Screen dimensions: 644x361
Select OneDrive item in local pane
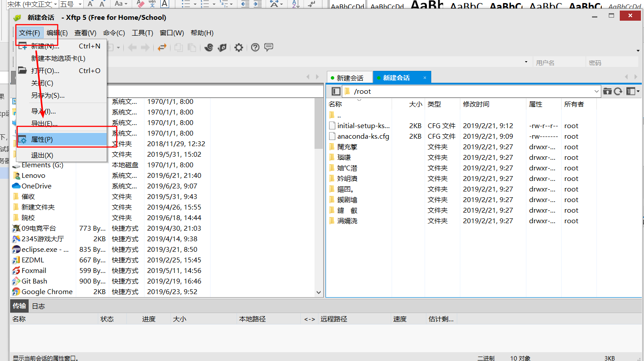[x=36, y=186]
